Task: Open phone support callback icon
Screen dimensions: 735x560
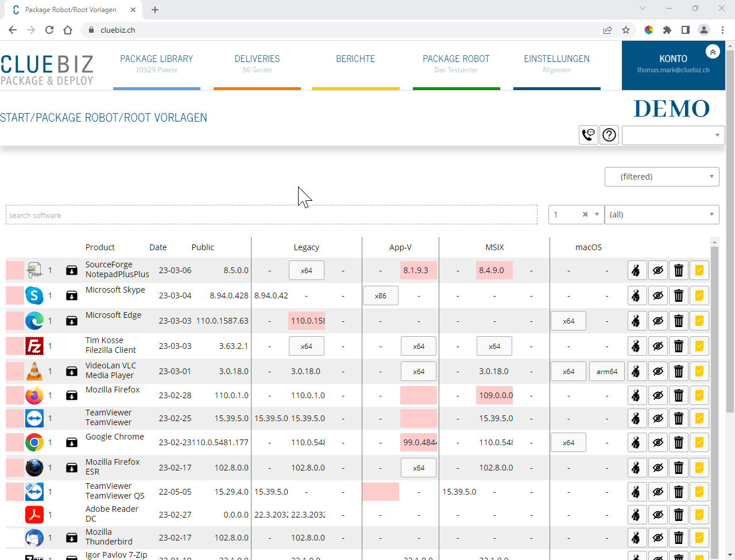Action: 589,135
